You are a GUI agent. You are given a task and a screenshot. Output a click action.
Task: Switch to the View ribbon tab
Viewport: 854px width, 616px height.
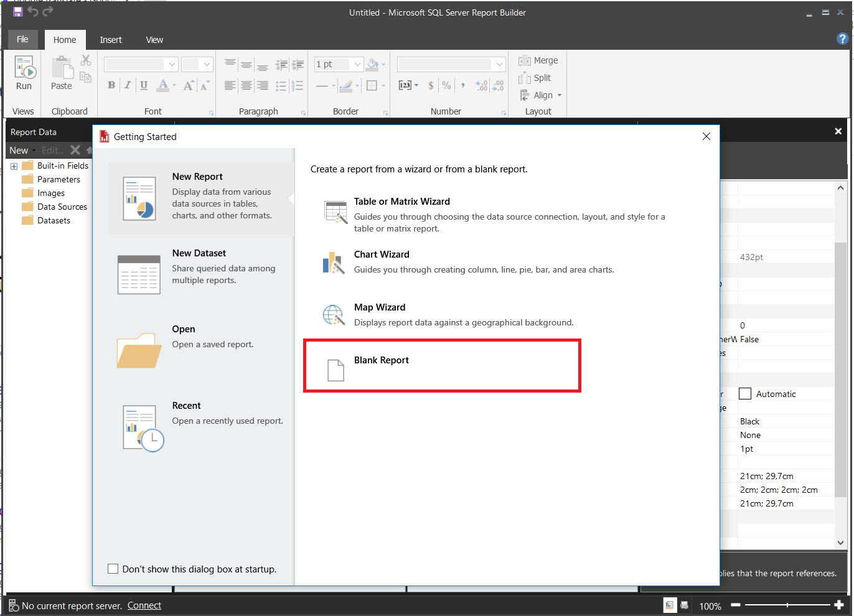(154, 40)
